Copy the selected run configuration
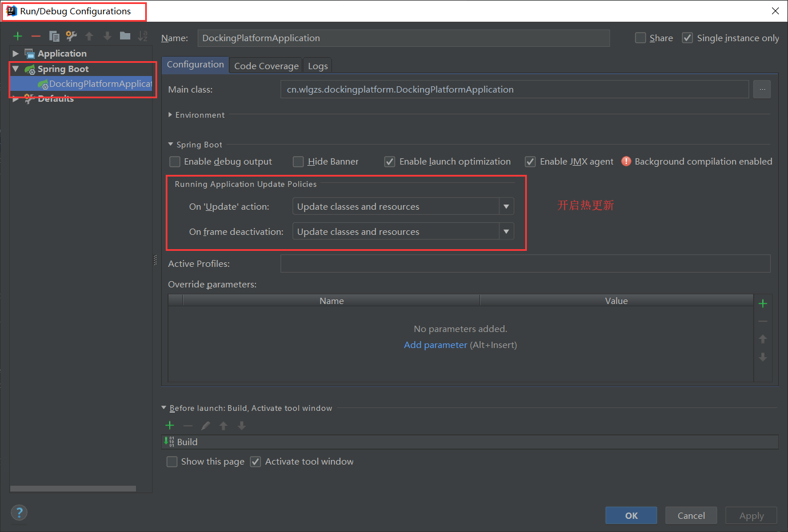788x532 pixels. pos(54,36)
